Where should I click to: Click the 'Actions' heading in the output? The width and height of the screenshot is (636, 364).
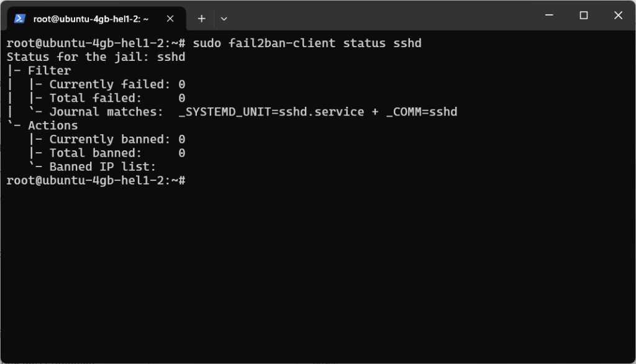click(x=53, y=125)
